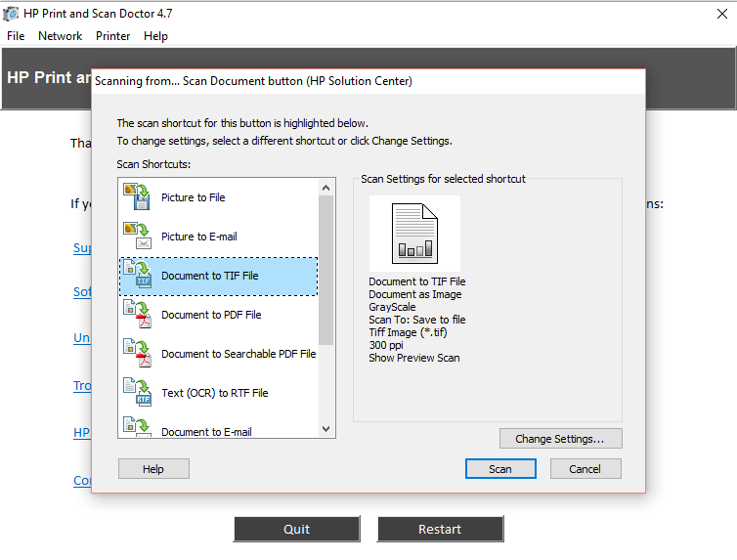Select the "Document to PDF File" label
Viewport: 737px width, 560px height.
[211, 315]
